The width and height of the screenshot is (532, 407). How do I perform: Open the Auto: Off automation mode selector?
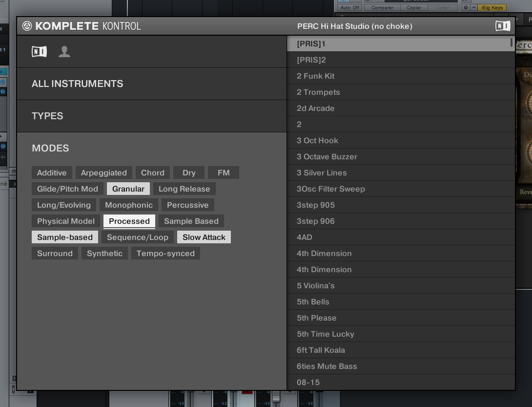click(349, 7)
